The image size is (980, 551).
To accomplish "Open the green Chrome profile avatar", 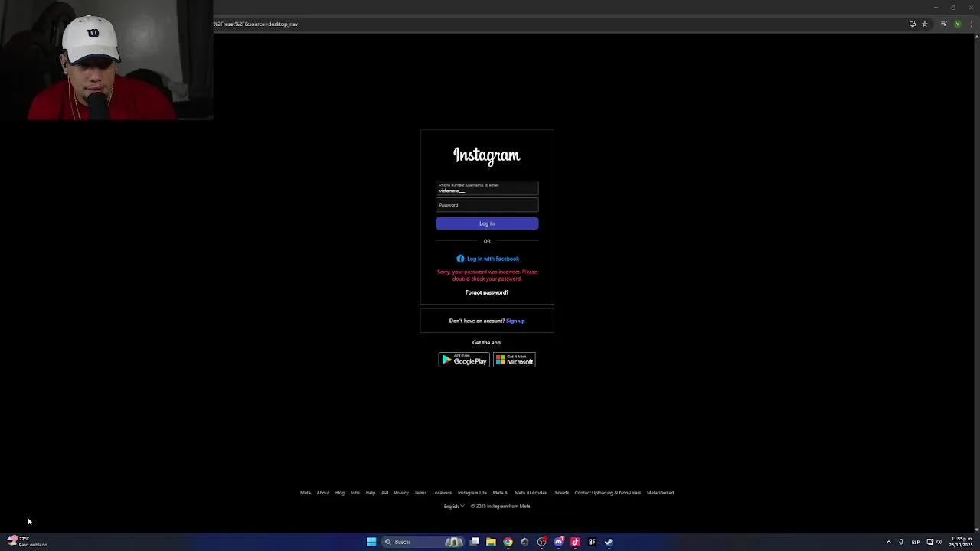I will click(x=957, y=24).
